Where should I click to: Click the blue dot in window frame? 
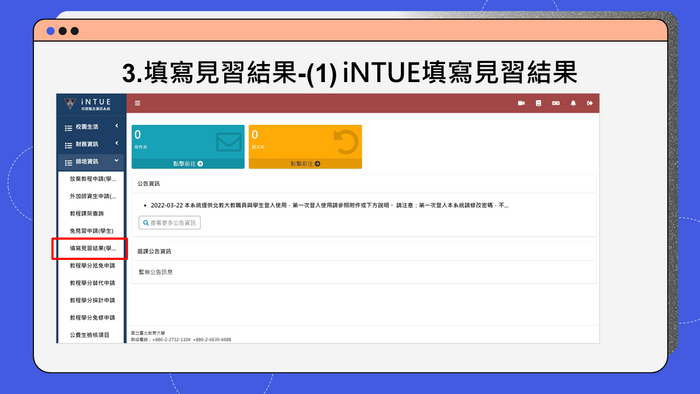tap(50, 31)
